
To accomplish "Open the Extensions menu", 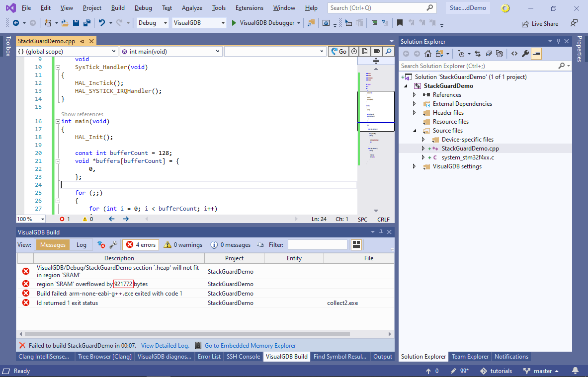I will pyautogui.click(x=250, y=8).
